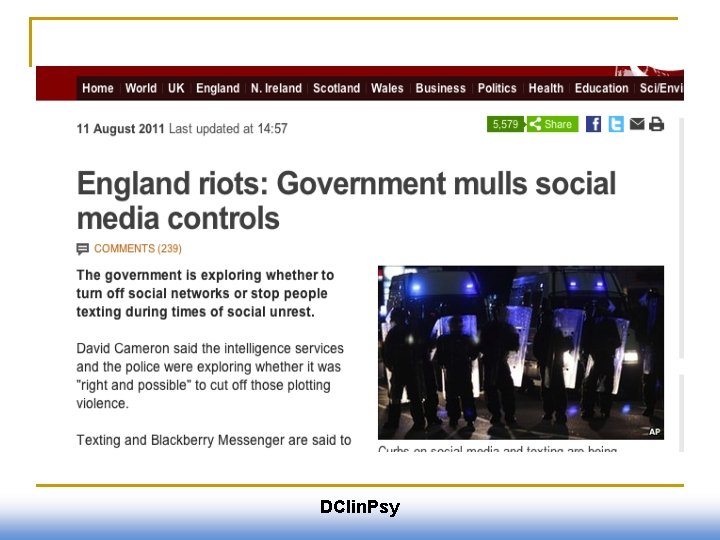Share the article on Facebook

pos(593,124)
